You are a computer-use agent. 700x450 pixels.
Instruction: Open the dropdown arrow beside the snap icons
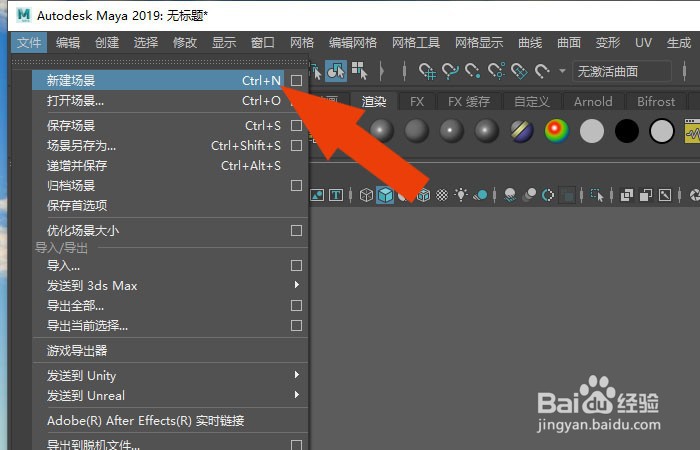tap(562, 71)
